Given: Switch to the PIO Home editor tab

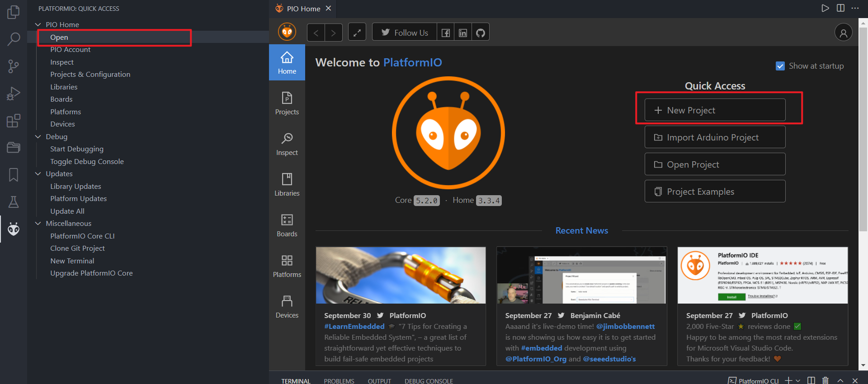Looking at the screenshot, I should (x=303, y=9).
